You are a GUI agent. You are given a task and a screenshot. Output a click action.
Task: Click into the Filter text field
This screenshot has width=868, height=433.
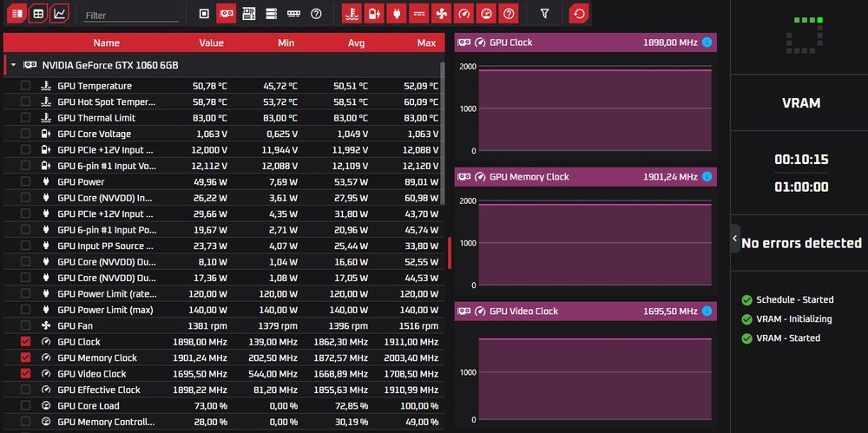[x=131, y=16]
